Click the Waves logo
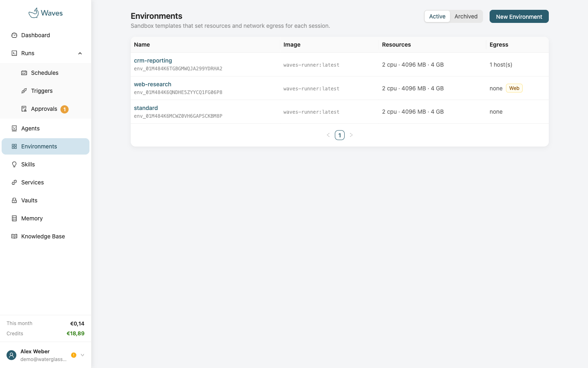 coord(45,13)
